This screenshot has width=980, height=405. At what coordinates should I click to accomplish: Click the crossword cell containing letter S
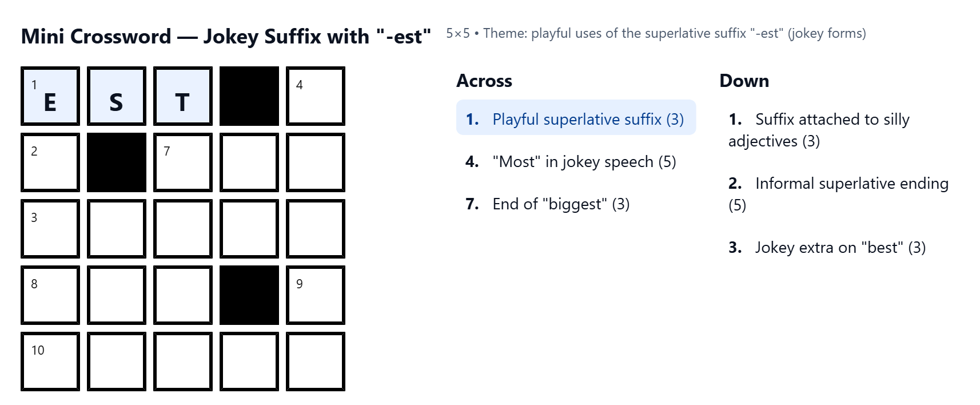117,96
